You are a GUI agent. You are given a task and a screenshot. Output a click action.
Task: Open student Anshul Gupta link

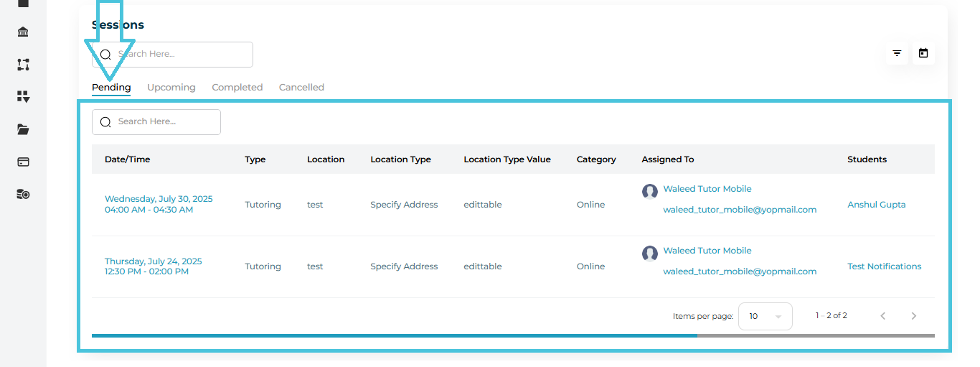876,205
